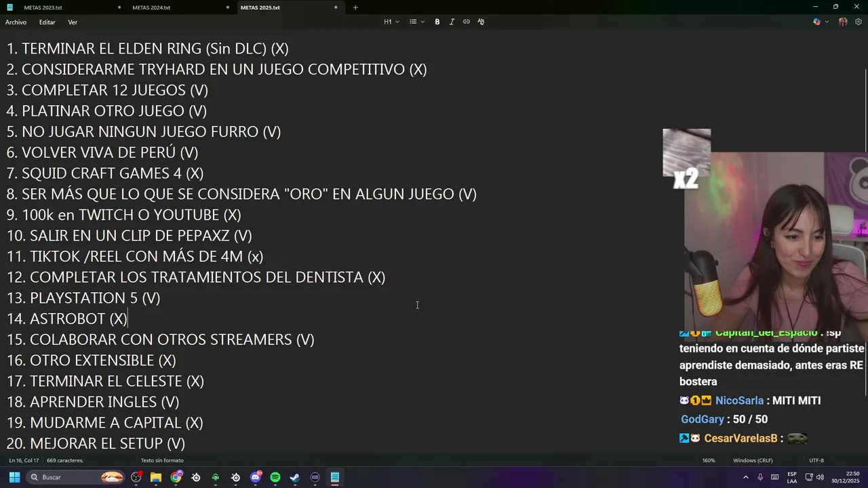
Task: Open the 160% zoom level in status bar
Action: (x=709, y=460)
